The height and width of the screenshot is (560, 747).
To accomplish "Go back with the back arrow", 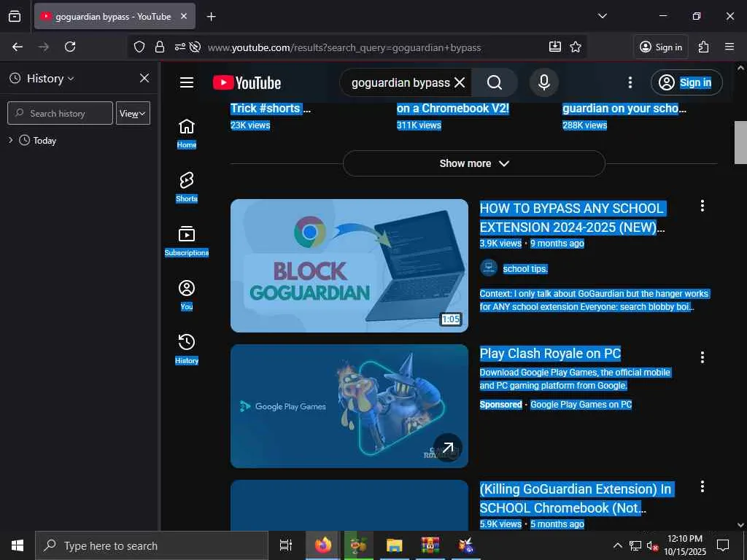I will point(18,47).
